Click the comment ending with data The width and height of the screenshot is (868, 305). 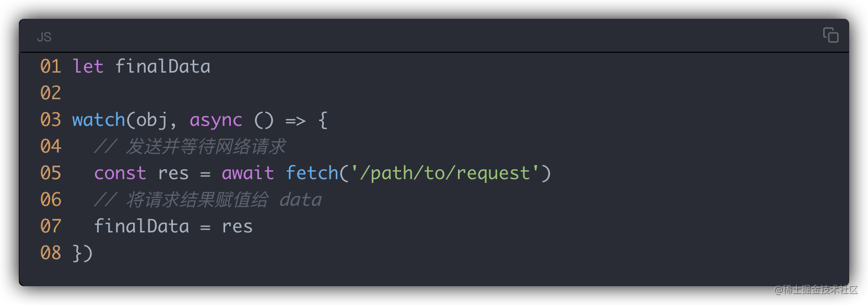(208, 200)
